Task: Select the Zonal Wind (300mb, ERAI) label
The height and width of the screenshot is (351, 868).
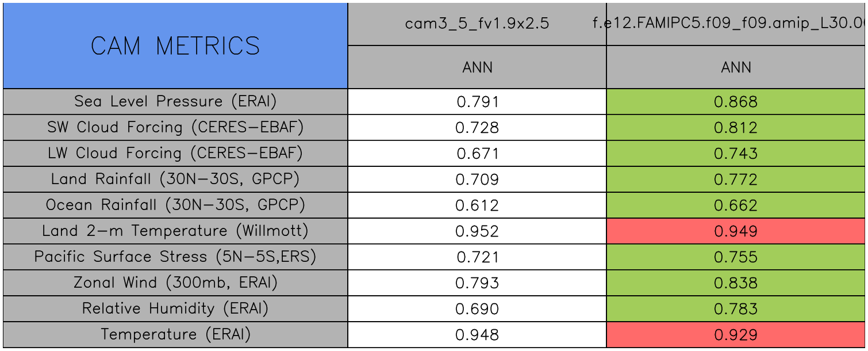Action: (175, 283)
